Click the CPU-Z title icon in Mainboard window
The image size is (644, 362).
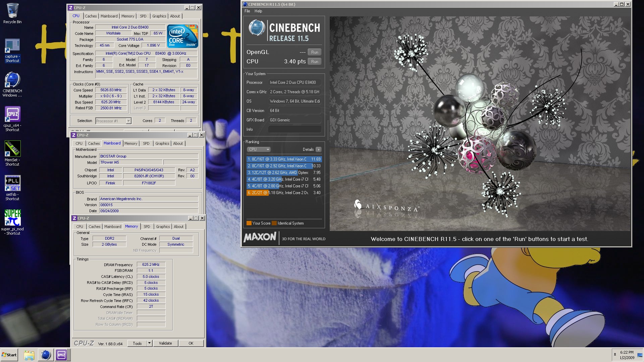click(73, 135)
